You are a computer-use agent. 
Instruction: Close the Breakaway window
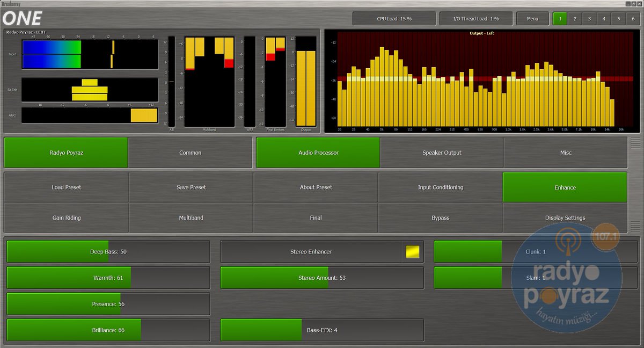(x=639, y=3)
